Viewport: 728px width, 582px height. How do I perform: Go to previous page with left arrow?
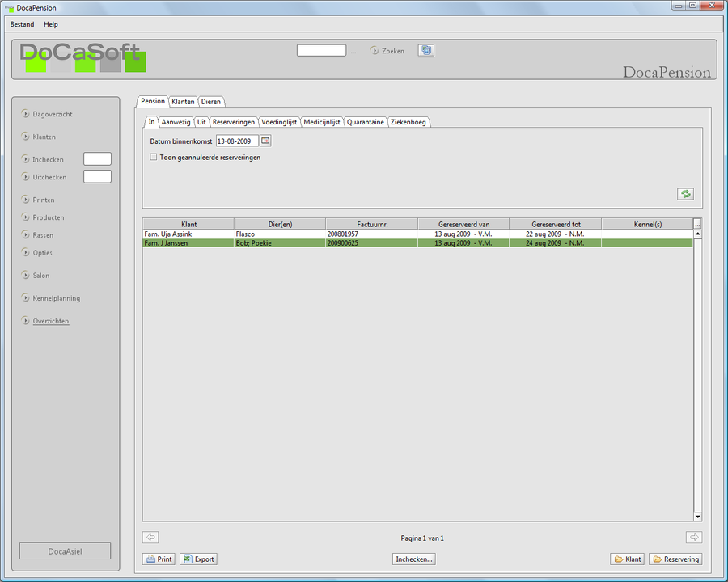[150, 537]
